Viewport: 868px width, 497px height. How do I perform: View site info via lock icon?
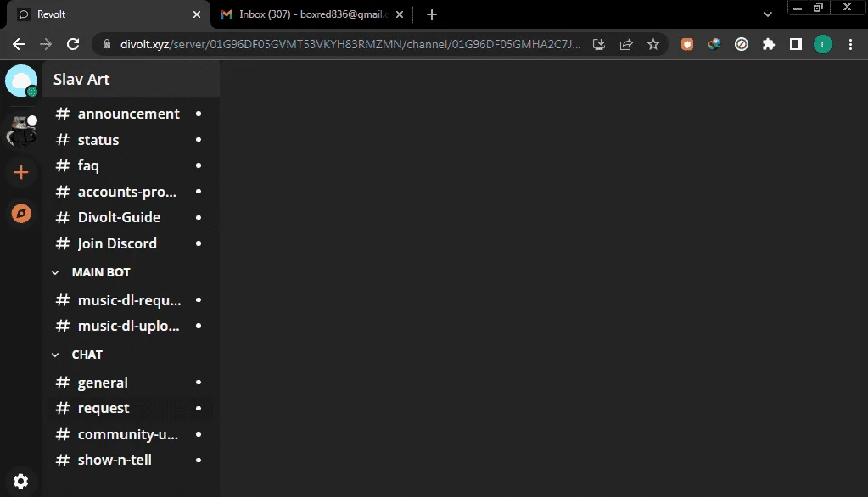[x=107, y=44]
